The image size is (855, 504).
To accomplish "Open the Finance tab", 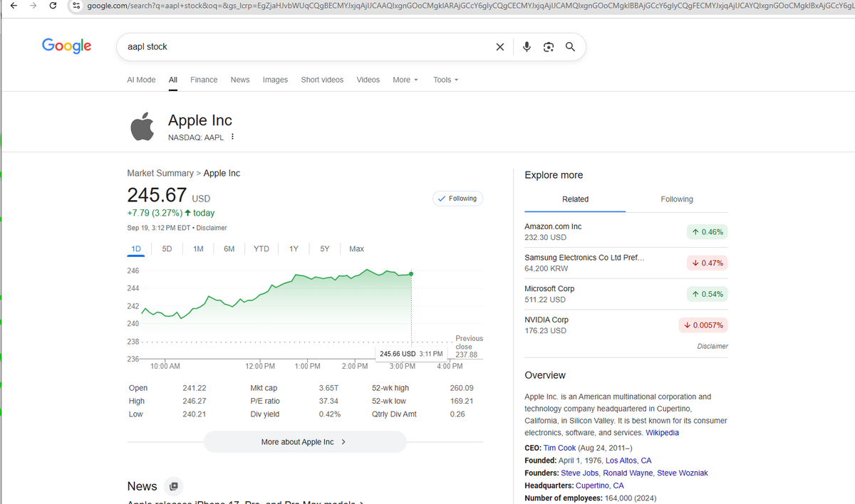I will click(x=204, y=80).
